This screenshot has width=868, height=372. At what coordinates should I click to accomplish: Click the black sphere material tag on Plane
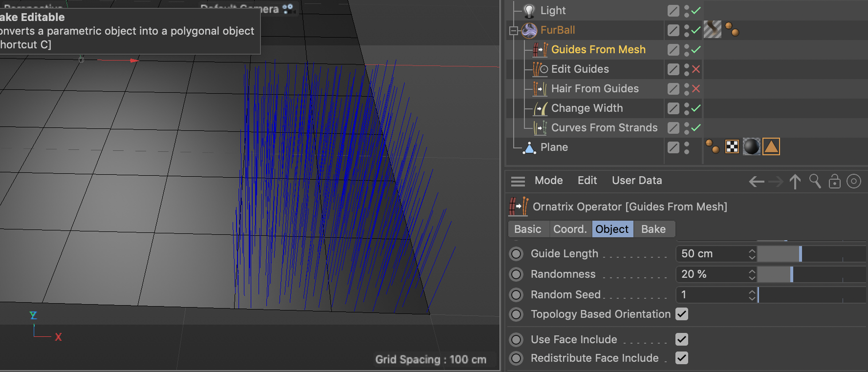pyautogui.click(x=751, y=146)
